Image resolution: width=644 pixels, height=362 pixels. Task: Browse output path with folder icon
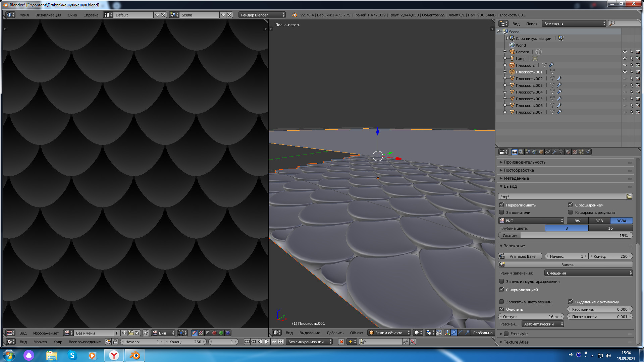[629, 196]
